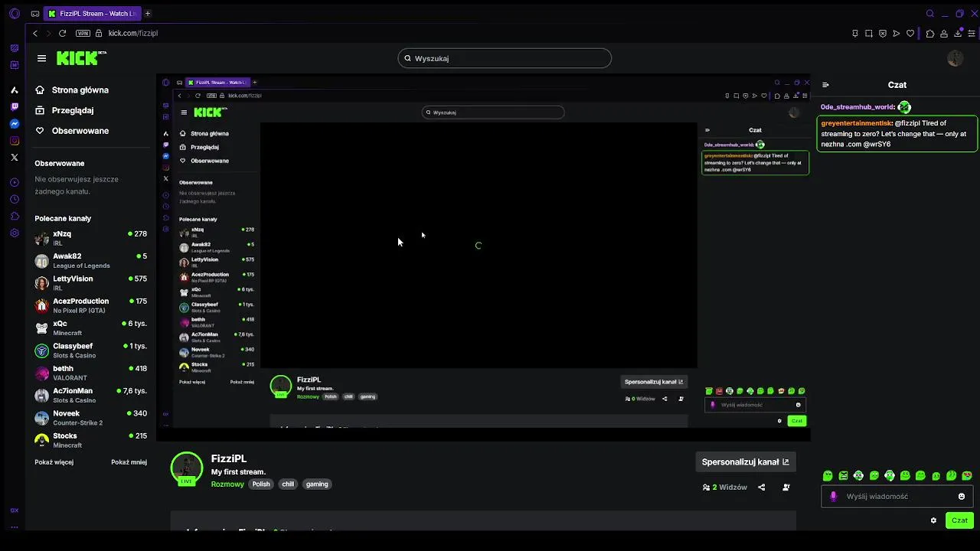
Task: Share the stream via share icon
Action: [761, 487]
